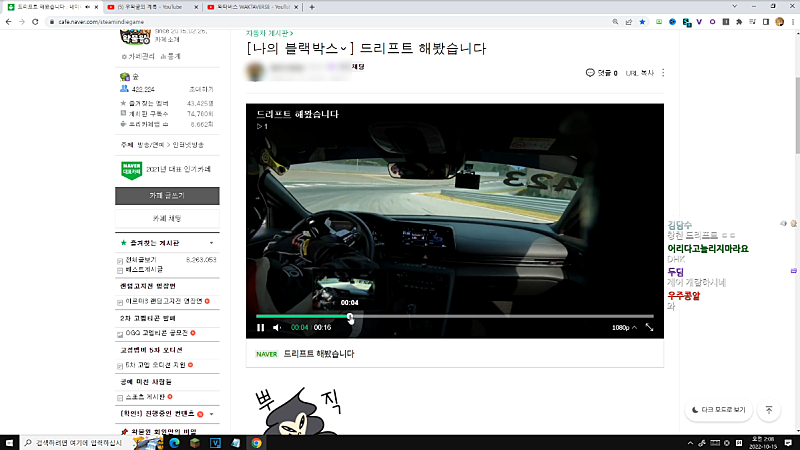Switch to dark mode with 다크 모드로 보기
The width and height of the screenshot is (800, 450).
pyautogui.click(x=718, y=410)
